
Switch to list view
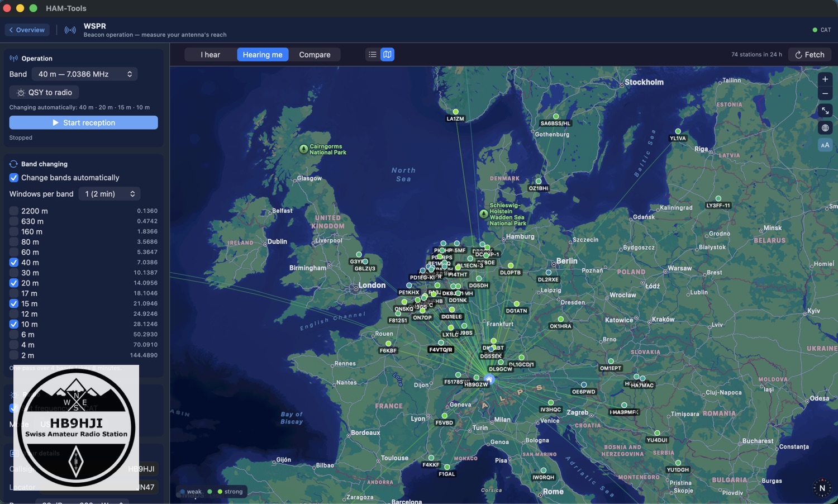[x=373, y=55]
